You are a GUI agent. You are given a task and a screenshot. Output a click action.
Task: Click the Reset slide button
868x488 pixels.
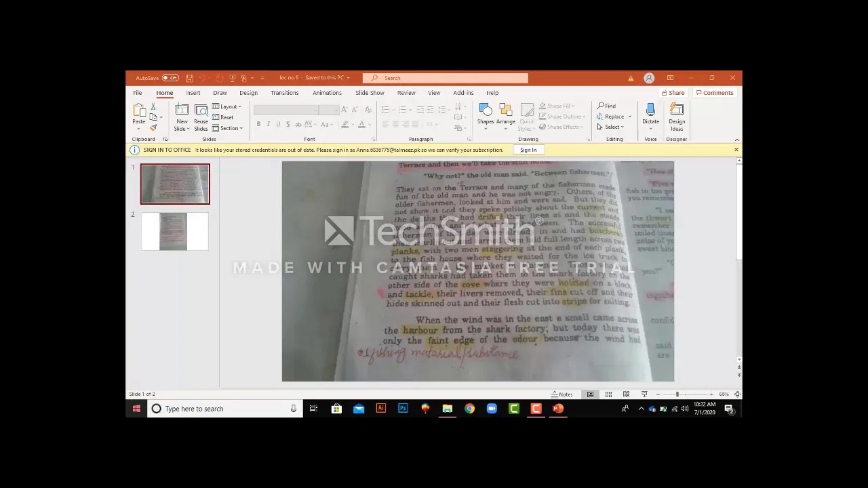point(223,117)
